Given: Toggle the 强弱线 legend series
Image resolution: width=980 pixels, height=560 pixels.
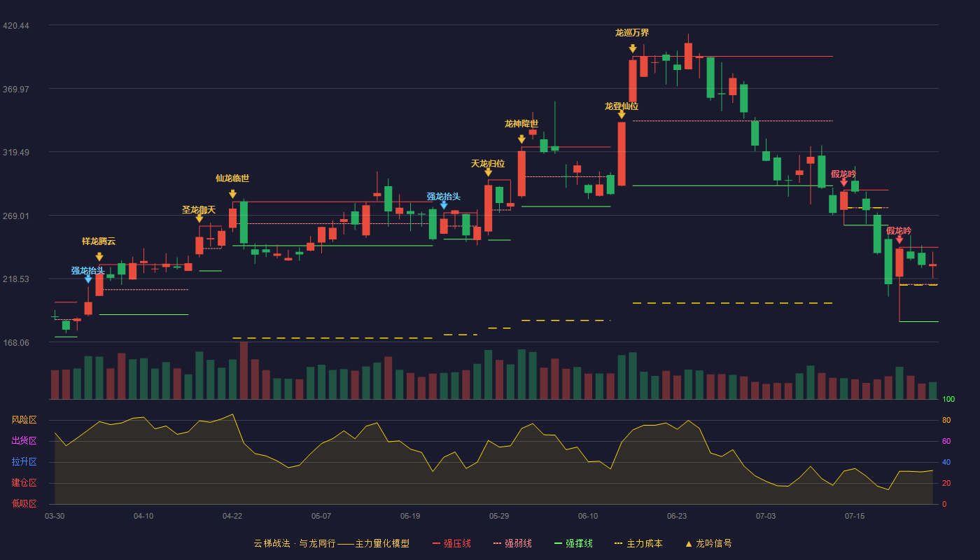Looking at the screenshot, I should pos(512,543).
